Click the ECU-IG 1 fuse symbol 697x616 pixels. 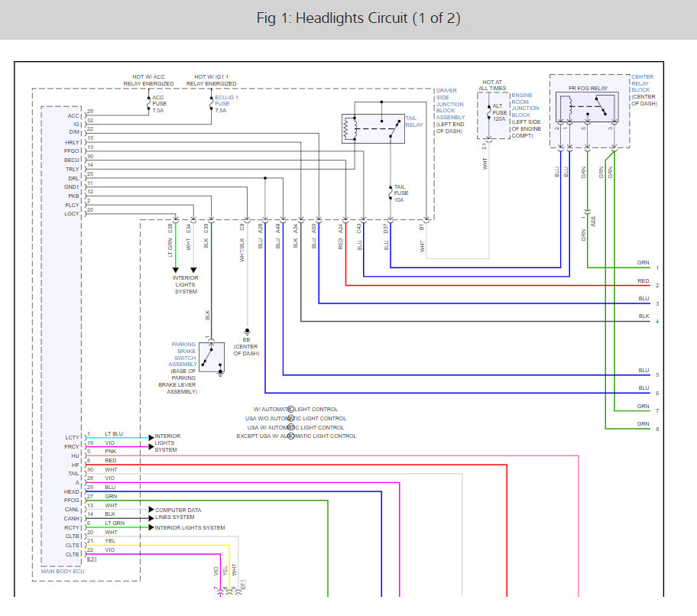(x=211, y=102)
